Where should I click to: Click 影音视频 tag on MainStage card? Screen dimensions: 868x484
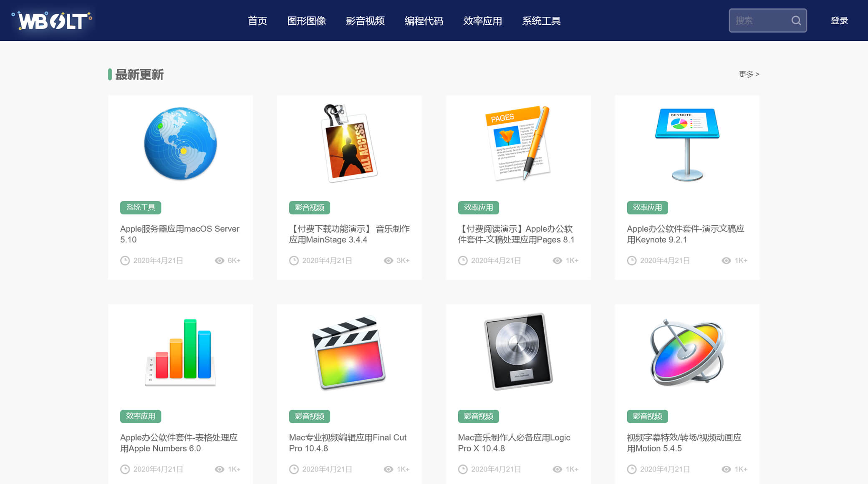[x=310, y=207]
